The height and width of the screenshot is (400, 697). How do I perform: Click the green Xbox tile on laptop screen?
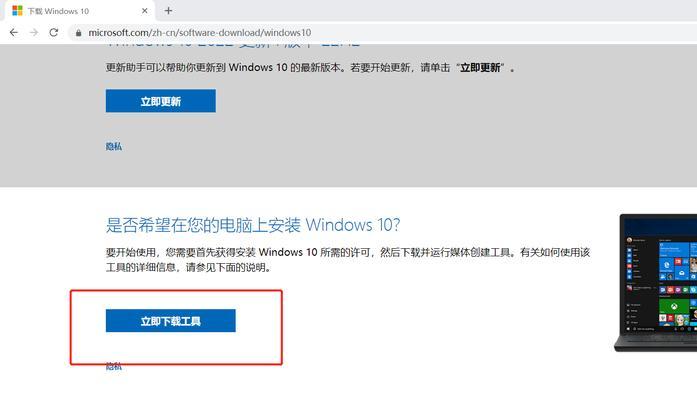(674, 306)
